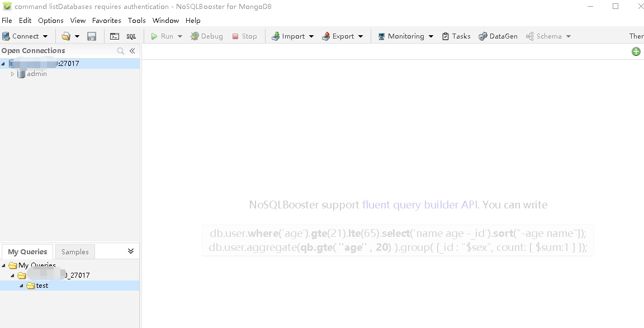Collapse the _27017 queries folder
Viewport: 644px width, 328px height.
12,275
